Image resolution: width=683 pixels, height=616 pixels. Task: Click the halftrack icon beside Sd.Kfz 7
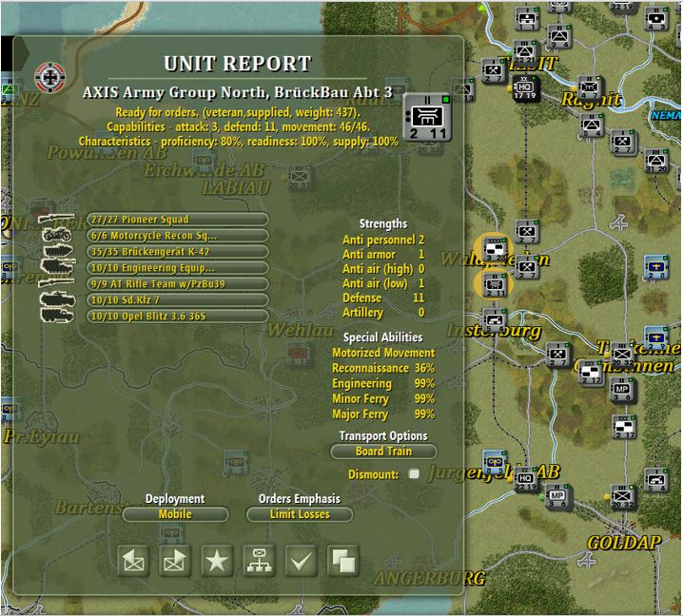pos(57,299)
